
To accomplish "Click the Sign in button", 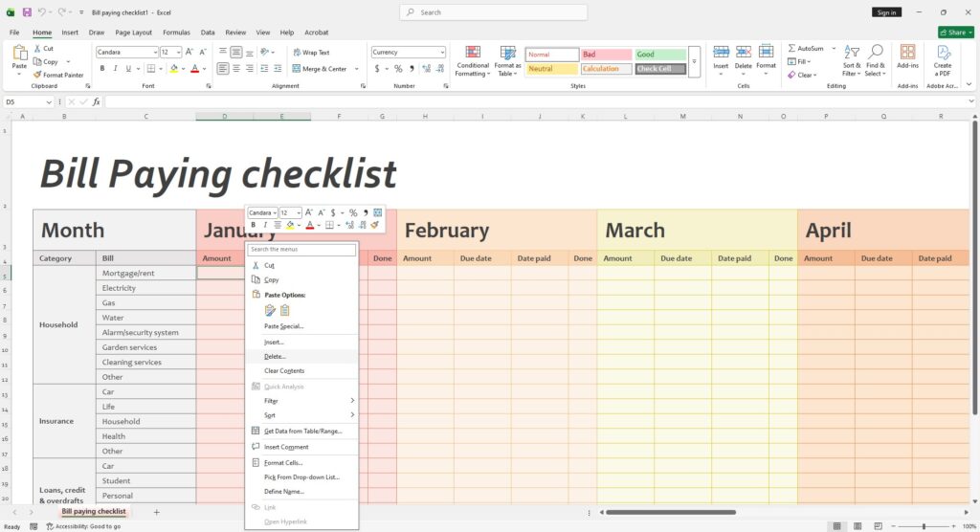I will click(x=886, y=12).
